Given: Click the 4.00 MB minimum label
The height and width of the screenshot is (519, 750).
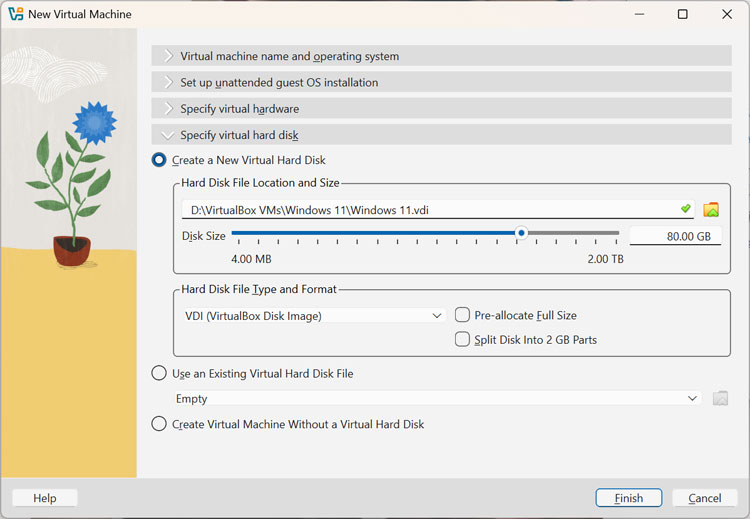Looking at the screenshot, I should [x=251, y=259].
